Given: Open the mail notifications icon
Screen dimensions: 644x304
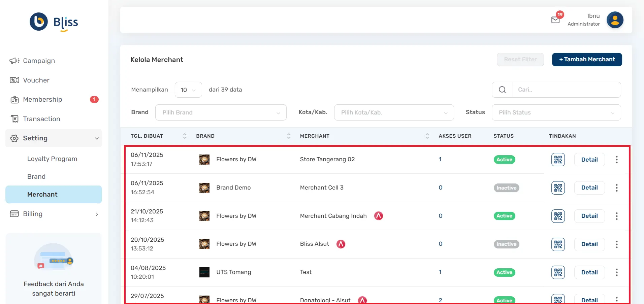Looking at the screenshot, I should 555,20.
